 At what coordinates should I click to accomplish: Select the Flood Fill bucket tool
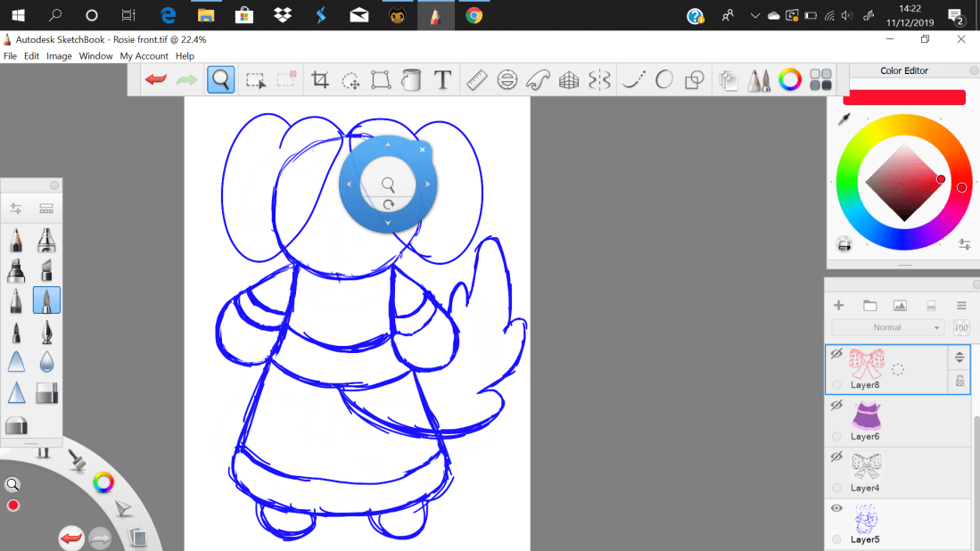point(411,80)
